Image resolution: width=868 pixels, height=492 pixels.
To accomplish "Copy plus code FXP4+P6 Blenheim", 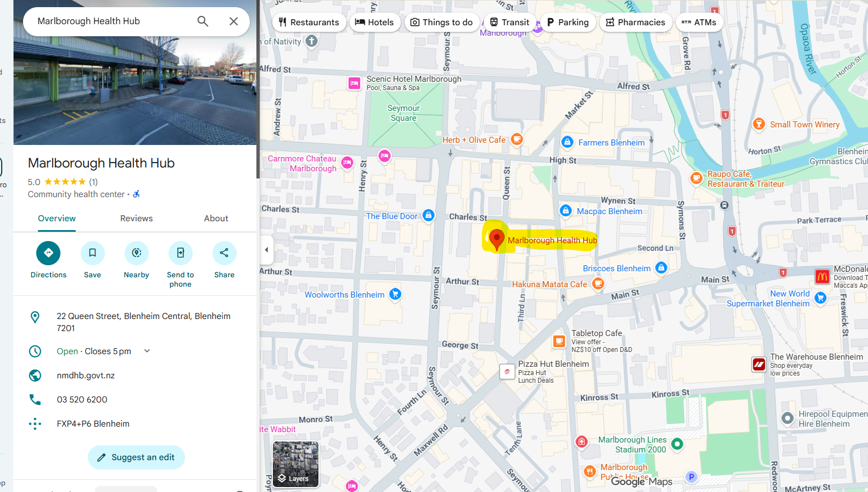I will [x=93, y=424].
